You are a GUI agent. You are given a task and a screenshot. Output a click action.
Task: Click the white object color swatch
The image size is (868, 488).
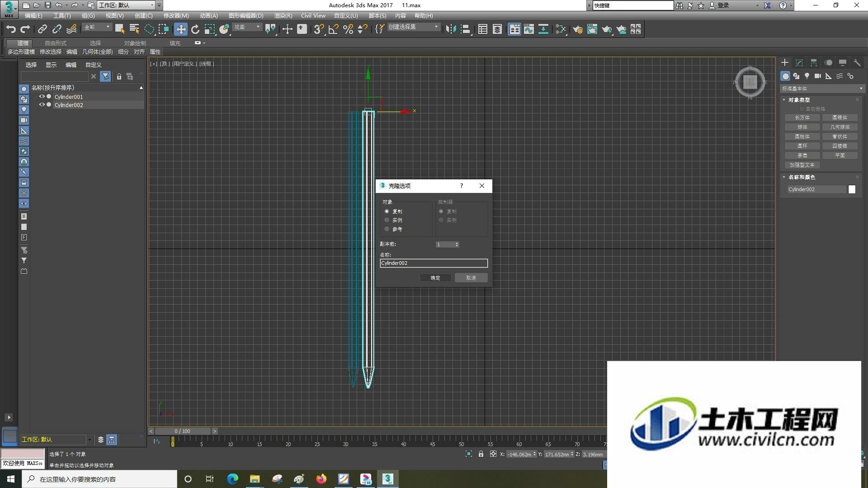(x=852, y=189)
